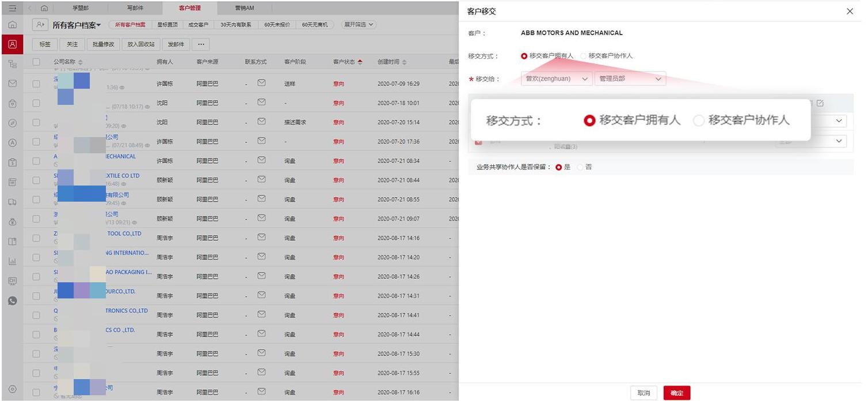Switch to the 营销AM tab
Viewport: 868px width, 401px height.
[244, 8]
